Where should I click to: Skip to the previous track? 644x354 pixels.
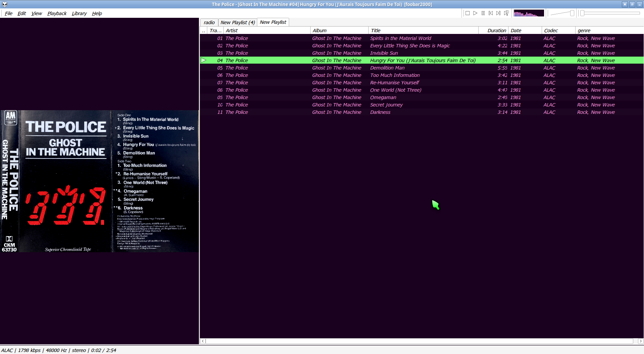(491, 13)
